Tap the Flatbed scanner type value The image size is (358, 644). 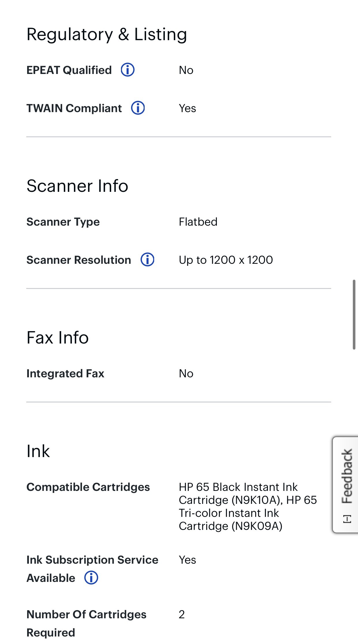[198, 222]
